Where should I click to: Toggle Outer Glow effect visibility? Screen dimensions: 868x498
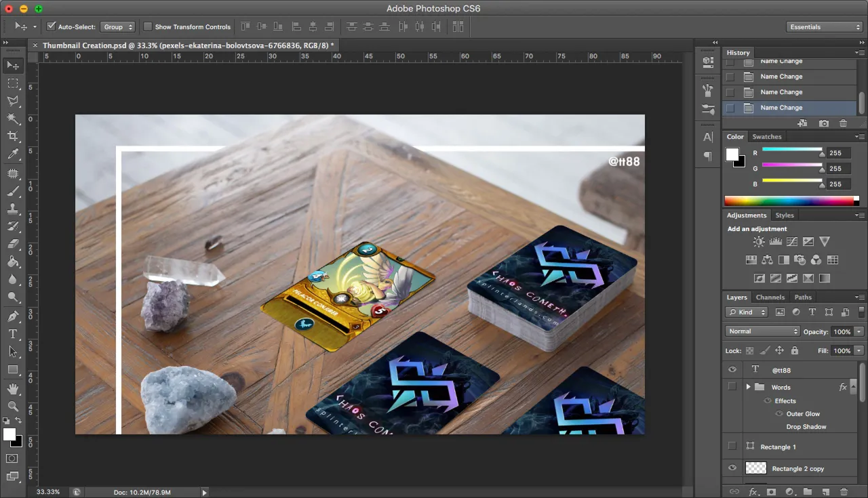779,413
